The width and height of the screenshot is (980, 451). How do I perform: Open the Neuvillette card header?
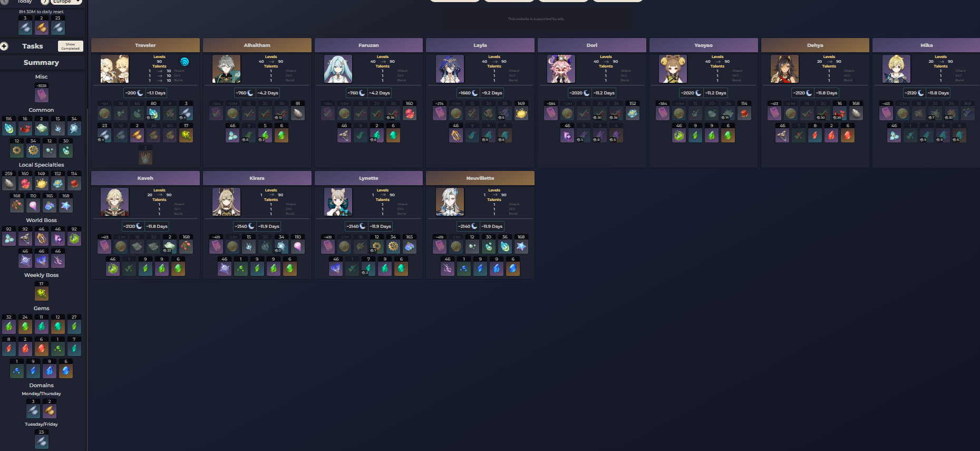tap(480, 178)
